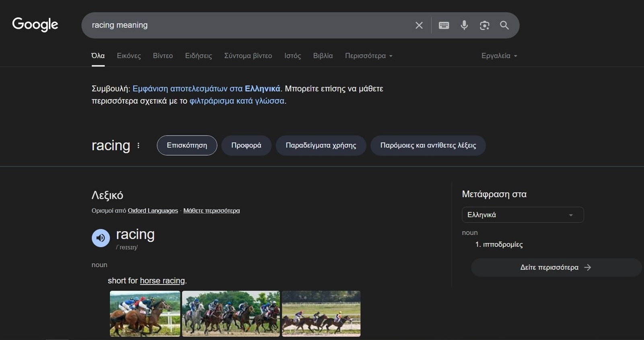Select the Προφορά chip

click(x=246, y=145)
